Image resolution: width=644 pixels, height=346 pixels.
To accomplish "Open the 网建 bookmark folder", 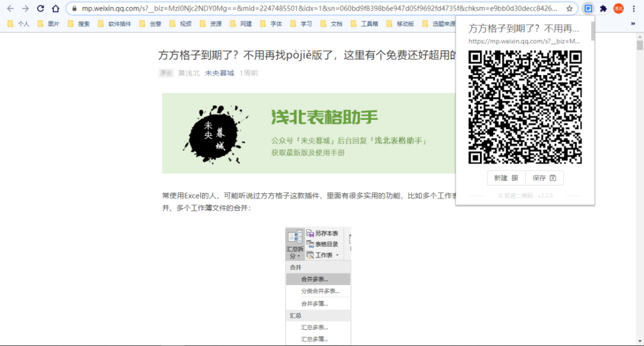I will click(x=241, y=24).
